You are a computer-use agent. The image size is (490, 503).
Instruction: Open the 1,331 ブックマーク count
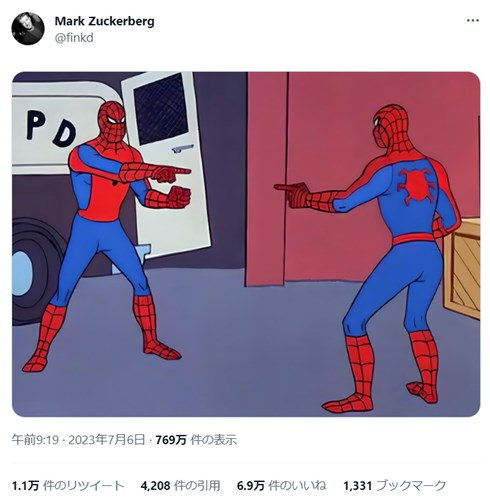click(x=394, y=486)
